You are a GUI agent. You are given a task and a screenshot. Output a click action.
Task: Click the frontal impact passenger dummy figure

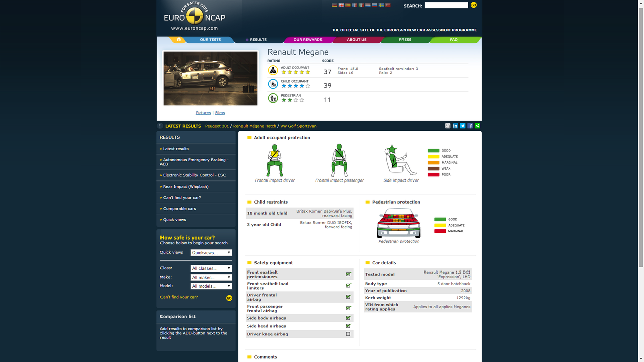(339, 160)
